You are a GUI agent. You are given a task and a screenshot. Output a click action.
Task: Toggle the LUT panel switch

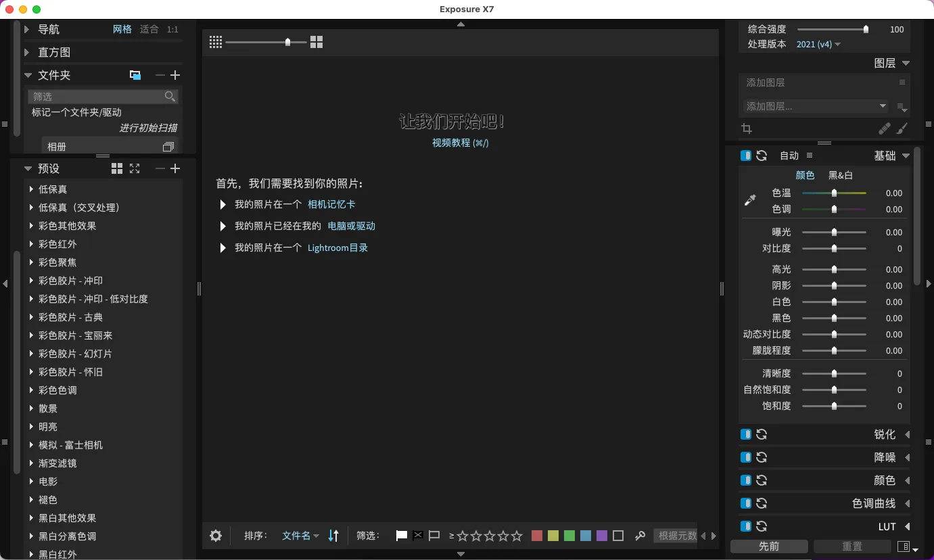(x=746, y=526)
